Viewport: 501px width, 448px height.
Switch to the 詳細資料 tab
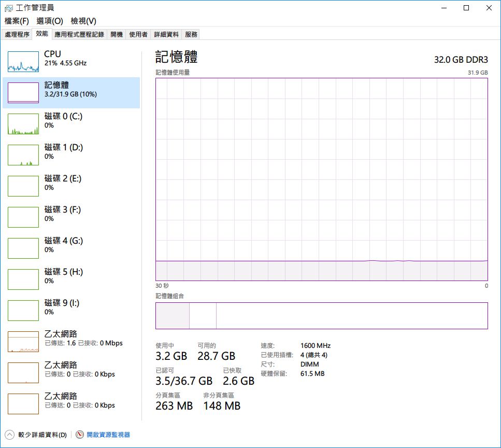(x=166, y=34)
